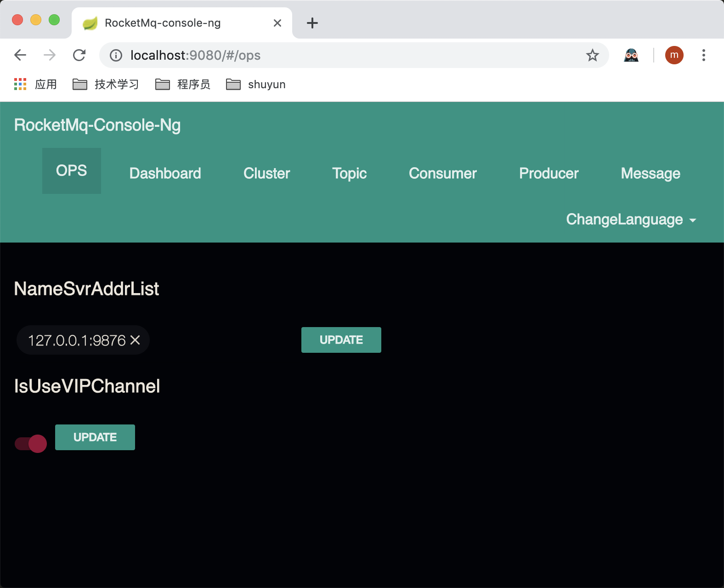724x588 pixels.
Task: Remove the 127.0.0.1:9876 address chip
Action: (x=135, y=340)
